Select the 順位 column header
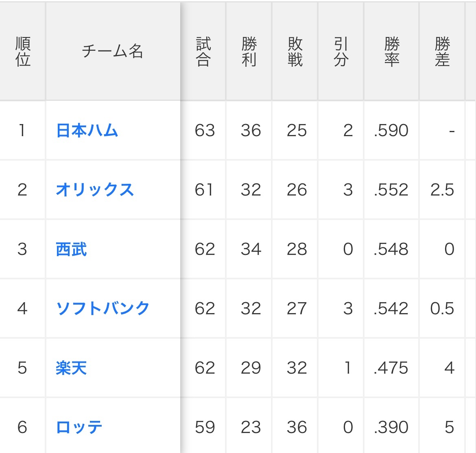The height and width of the screenshot is (453, 476). click(x=23, y=51)
